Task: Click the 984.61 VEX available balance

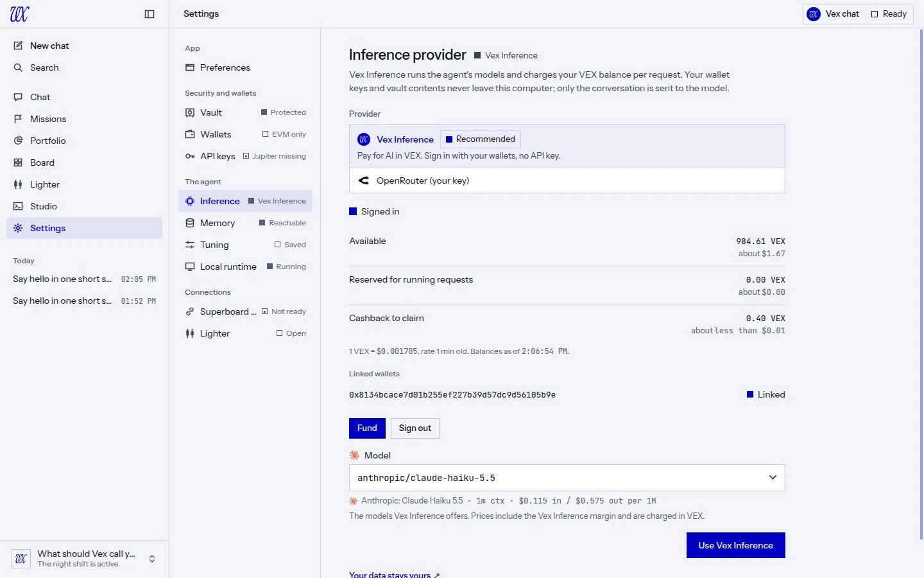Action: [x=760, y=241]
